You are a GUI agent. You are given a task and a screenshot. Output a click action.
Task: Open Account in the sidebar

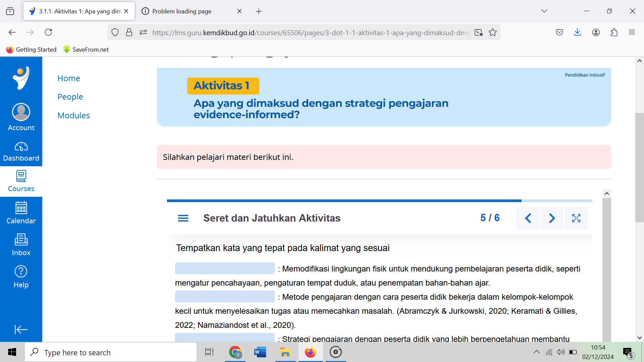click(x=21, y=117)
